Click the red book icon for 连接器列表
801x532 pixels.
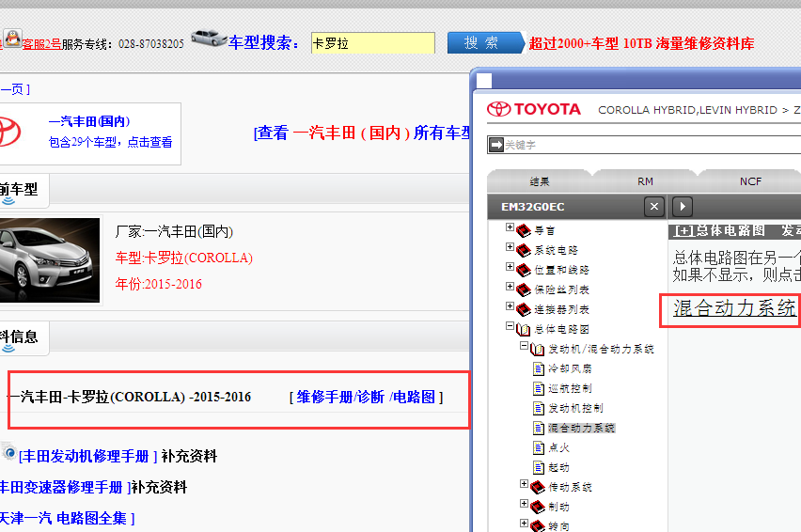tap(524, 309)
